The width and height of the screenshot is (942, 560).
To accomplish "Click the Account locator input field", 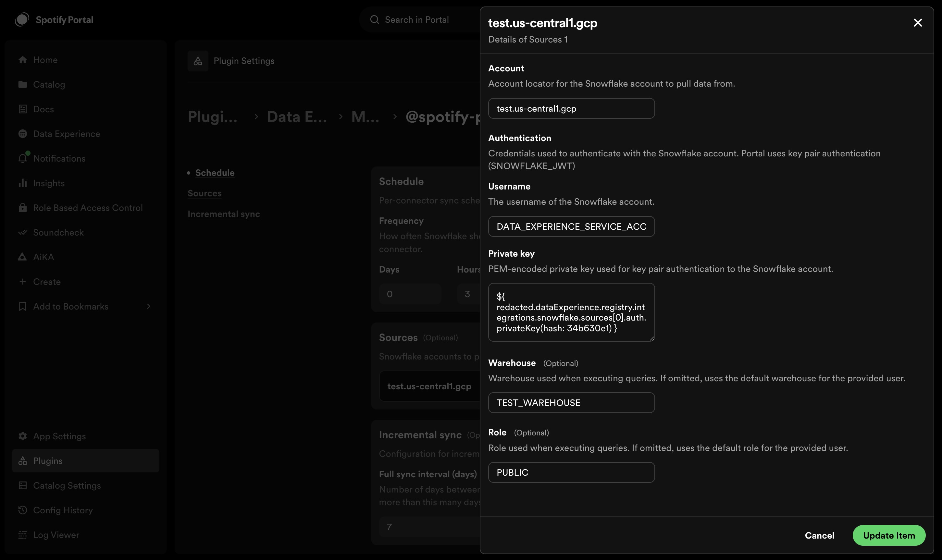I will pos(571,108).
